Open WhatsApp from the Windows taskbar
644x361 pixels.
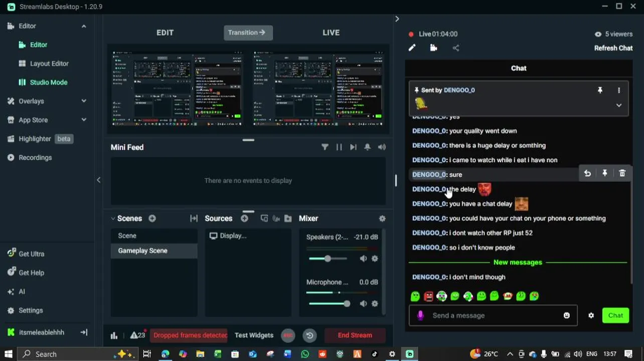coord(305,354)
